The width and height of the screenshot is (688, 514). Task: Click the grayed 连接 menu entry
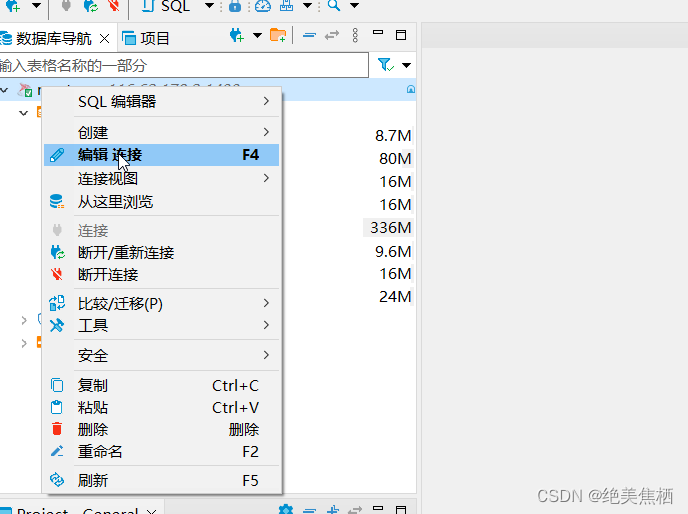coord(161,230)
